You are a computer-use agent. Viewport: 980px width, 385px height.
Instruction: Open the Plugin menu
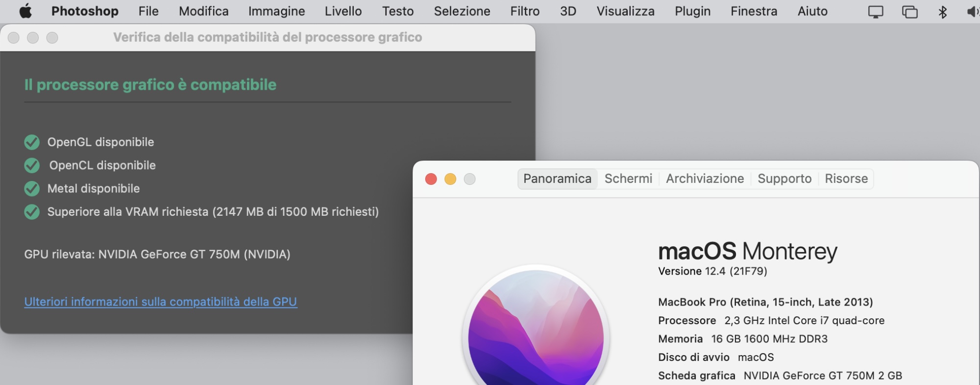(x=692, y=11)
